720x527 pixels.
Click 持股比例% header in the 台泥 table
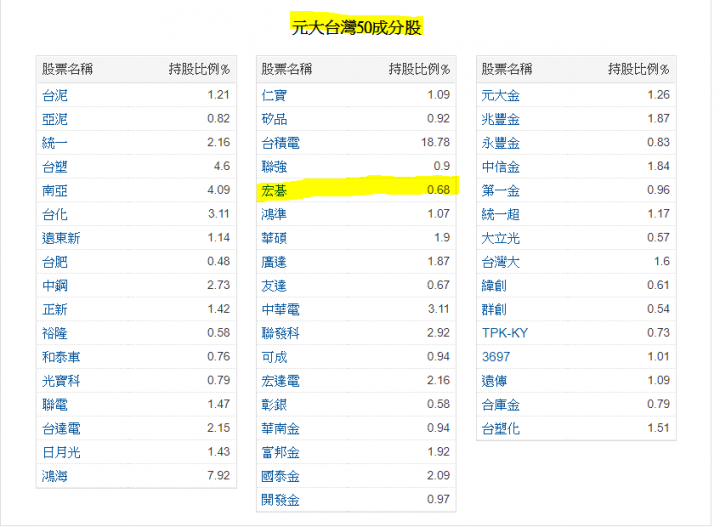pos(199,69)
